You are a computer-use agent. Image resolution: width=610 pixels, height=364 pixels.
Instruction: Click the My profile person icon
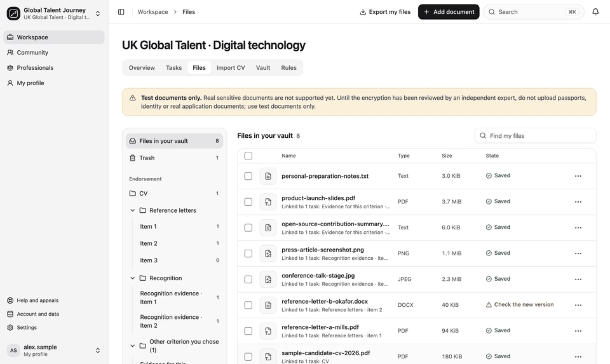pos(10,83)
